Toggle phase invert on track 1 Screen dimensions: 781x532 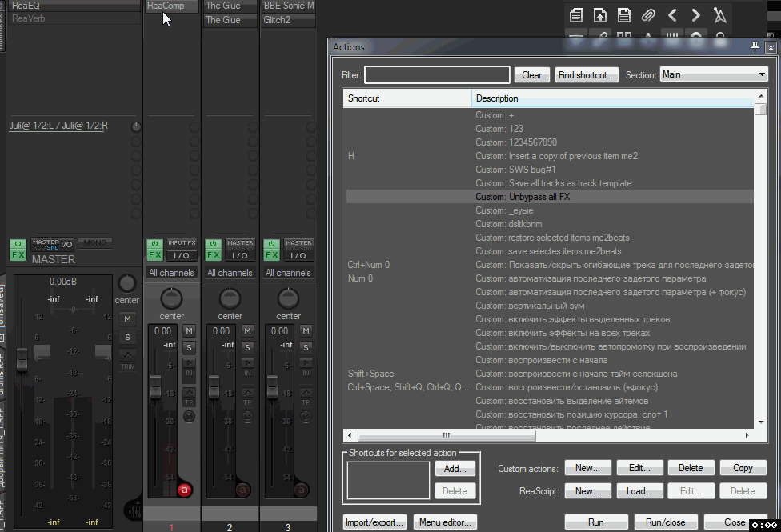pyautogui.click(x=189, y=416)
